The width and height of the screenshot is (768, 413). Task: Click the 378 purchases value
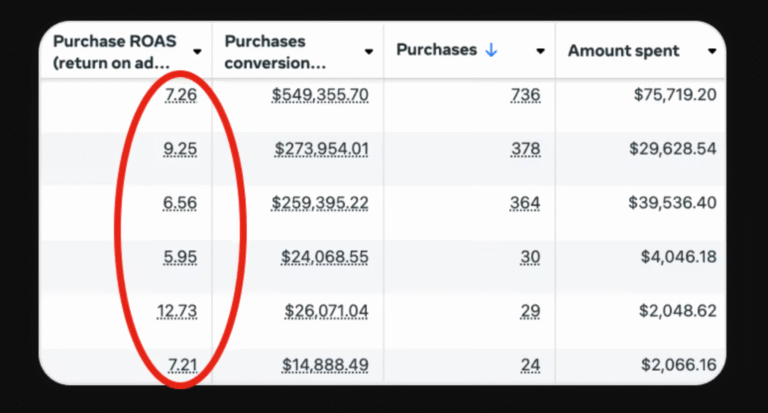525,149
